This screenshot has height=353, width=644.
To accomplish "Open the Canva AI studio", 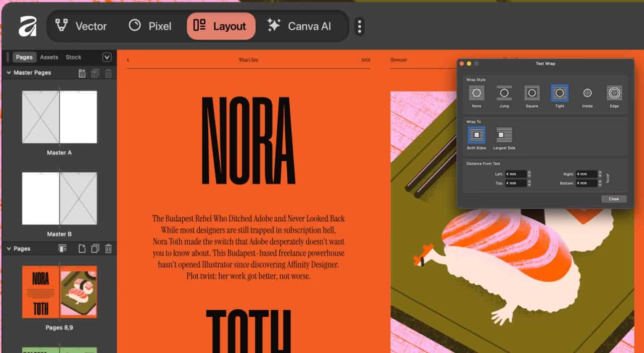I will coord(299,26).
